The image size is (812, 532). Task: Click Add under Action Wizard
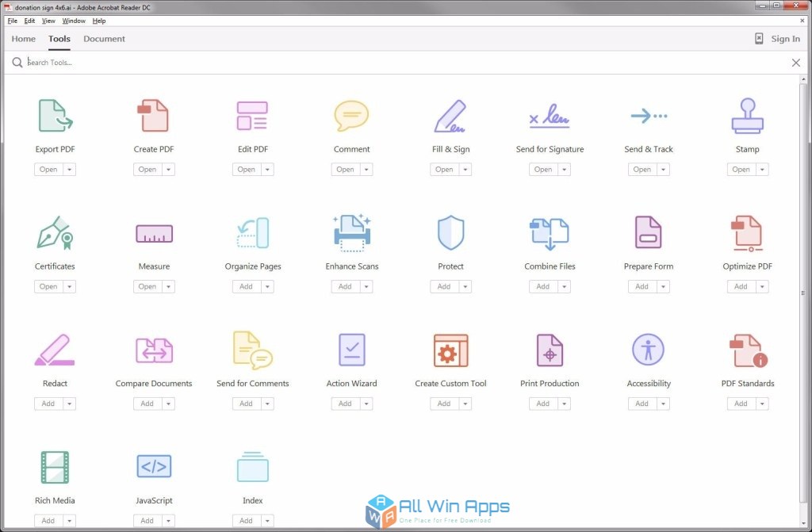coord(346,404)
